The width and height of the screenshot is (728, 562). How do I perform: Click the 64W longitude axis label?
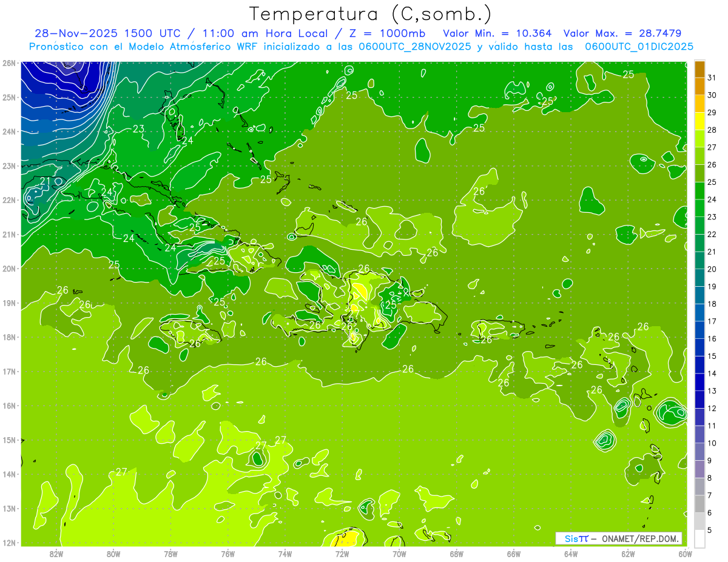[x=571, y=554]
